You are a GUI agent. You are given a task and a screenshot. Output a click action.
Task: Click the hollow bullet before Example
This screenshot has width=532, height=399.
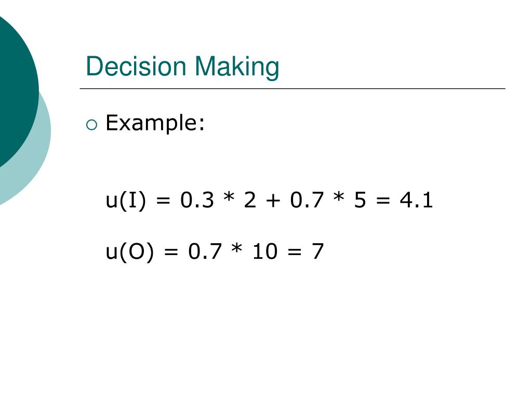(91, 125)
